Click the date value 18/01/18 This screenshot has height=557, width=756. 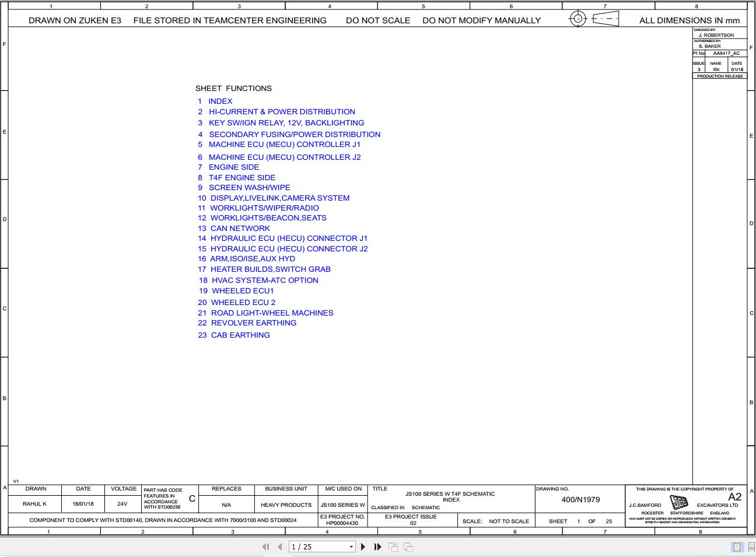pyautogui.click(x=83, y=503)
